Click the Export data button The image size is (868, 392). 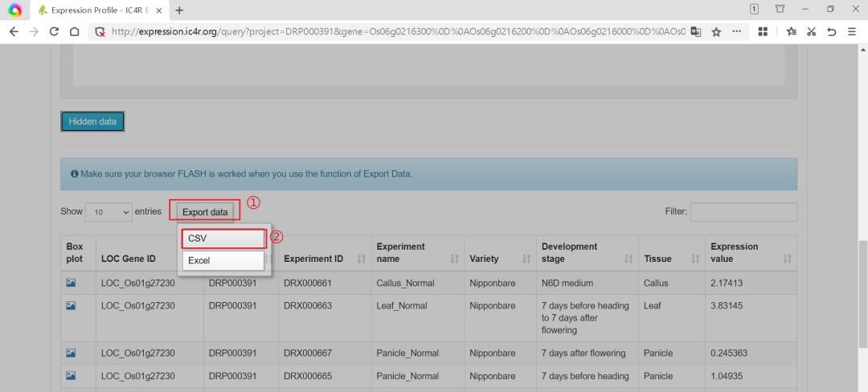[205, 212]
